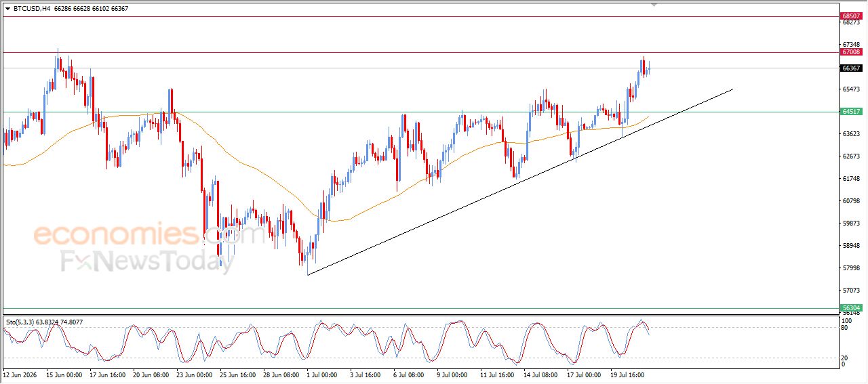
Task: Click the stochastic 80 level label
Action: [x=844, y=328]
